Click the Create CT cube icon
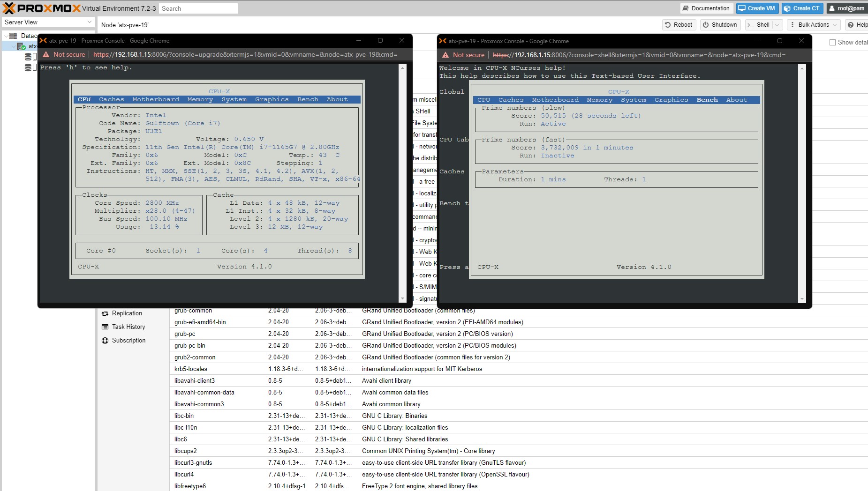868x491 pixels. tap(787, 8)
